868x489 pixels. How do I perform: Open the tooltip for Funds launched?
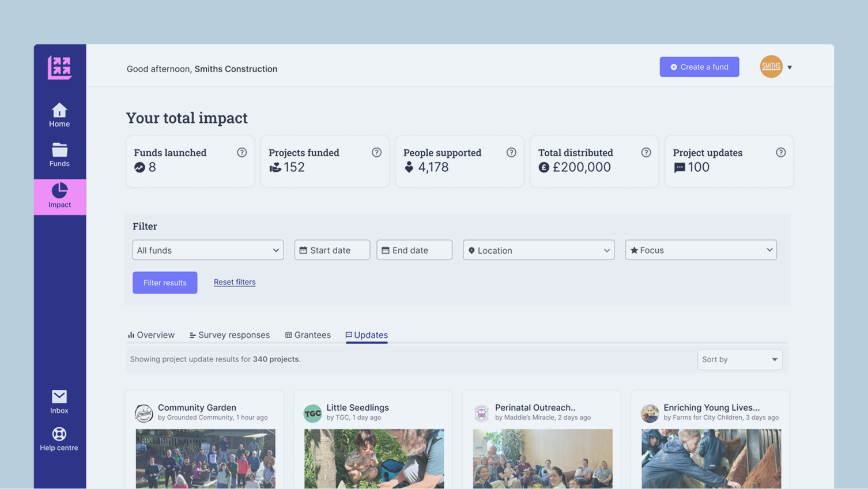coord(242,152)
